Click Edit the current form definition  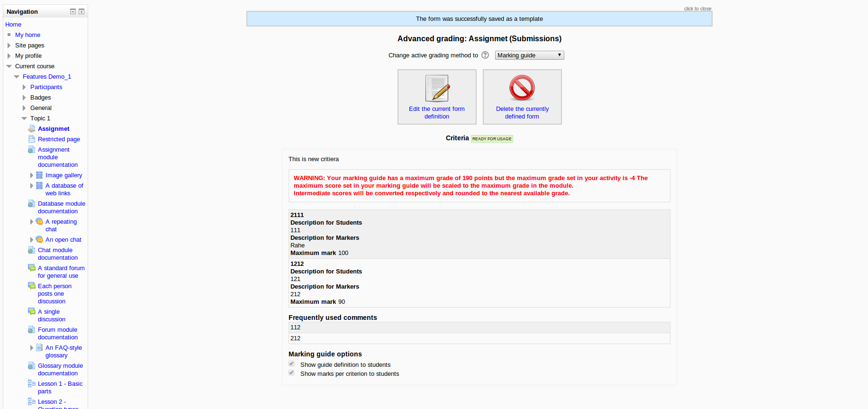pos(437,112)
